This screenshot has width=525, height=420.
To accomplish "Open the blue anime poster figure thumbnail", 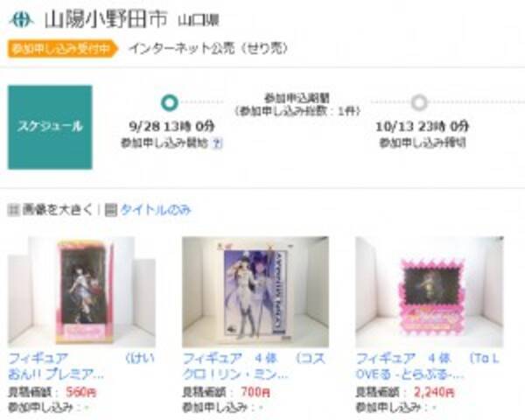I will coord(255,291).
